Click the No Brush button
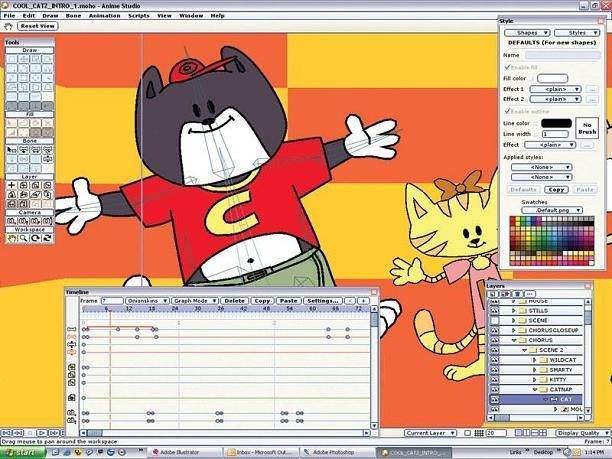This screenshot has width=612, height=459. pyautogui.click(x=587, y=128)
